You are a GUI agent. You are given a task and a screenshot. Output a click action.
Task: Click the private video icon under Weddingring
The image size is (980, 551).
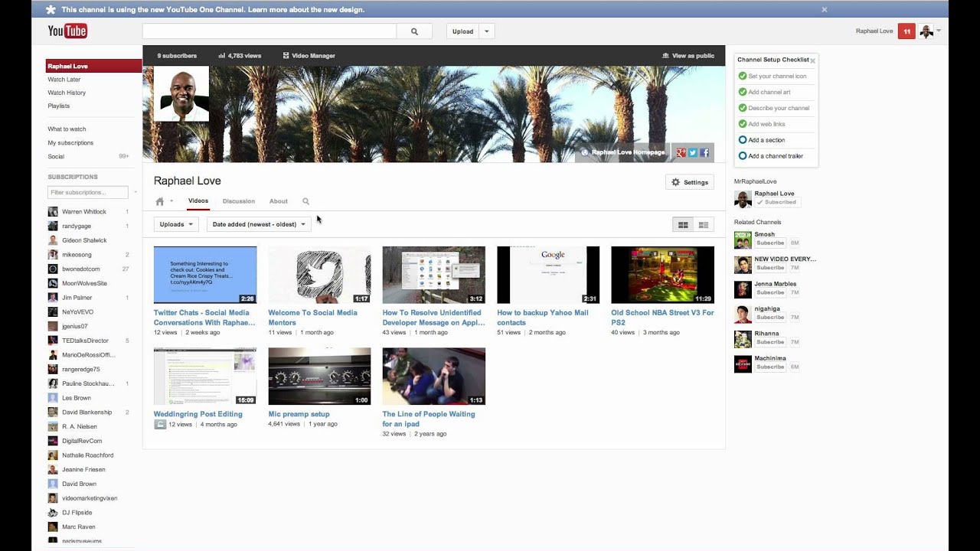pyautogui.click(x=160, y=425)
